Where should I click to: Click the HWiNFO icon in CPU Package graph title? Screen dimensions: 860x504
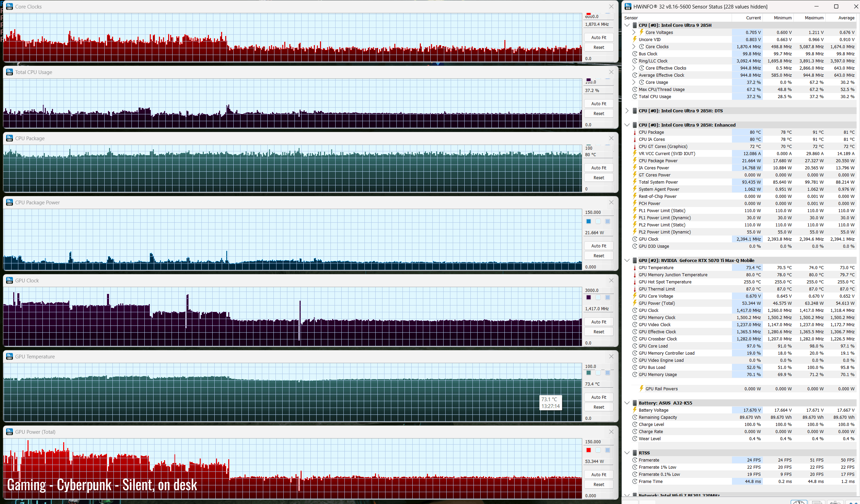pyautogui.click(x=10, y=138)
